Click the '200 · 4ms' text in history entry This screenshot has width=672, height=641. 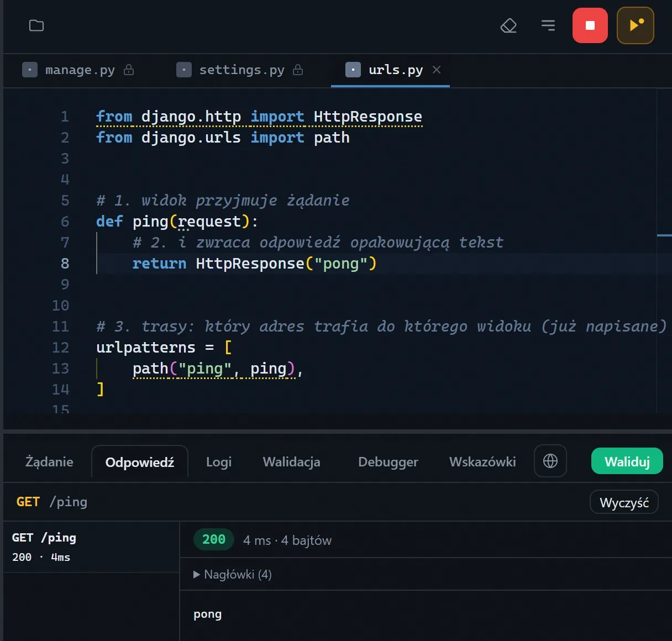point(41,557)
